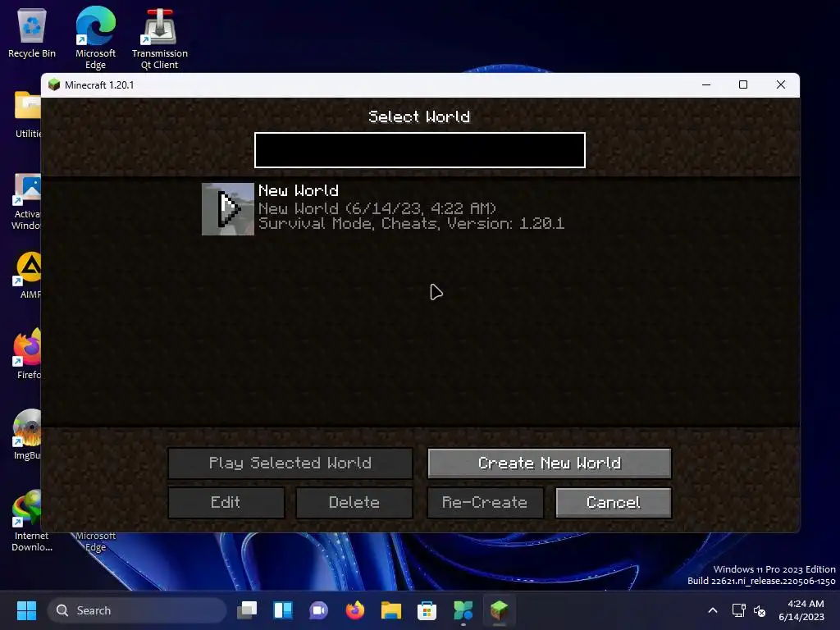
Task: Cancel the Select World screen
Action: click(x=614, y=503)
